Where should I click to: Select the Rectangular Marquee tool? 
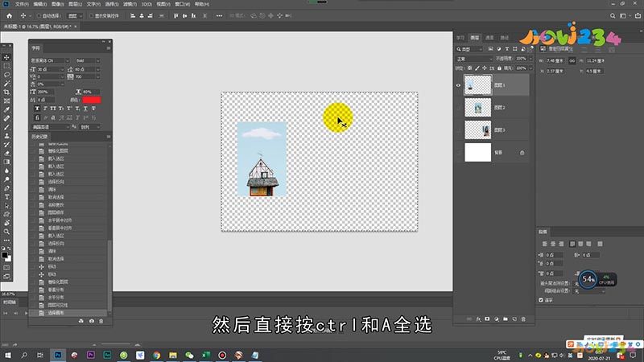[x=6, y=66]
